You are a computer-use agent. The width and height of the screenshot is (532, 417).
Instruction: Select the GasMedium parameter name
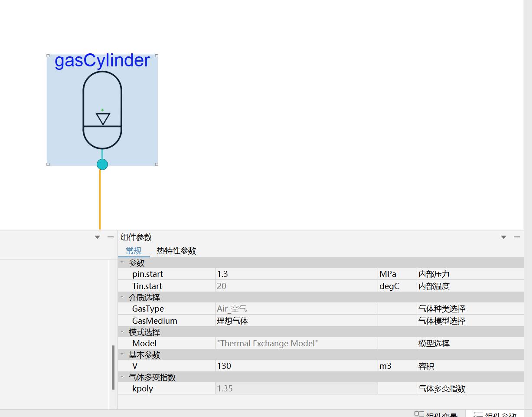pos(155,321)
